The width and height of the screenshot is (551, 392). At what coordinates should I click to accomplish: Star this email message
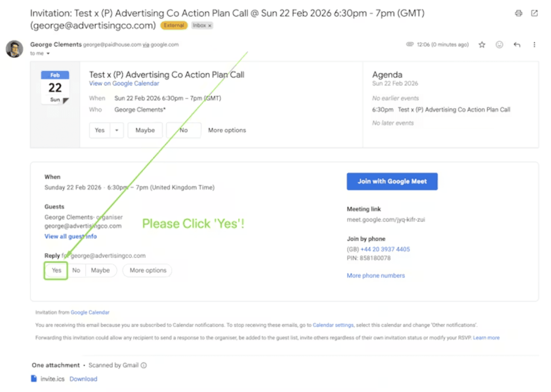click(x=481, y=44)
